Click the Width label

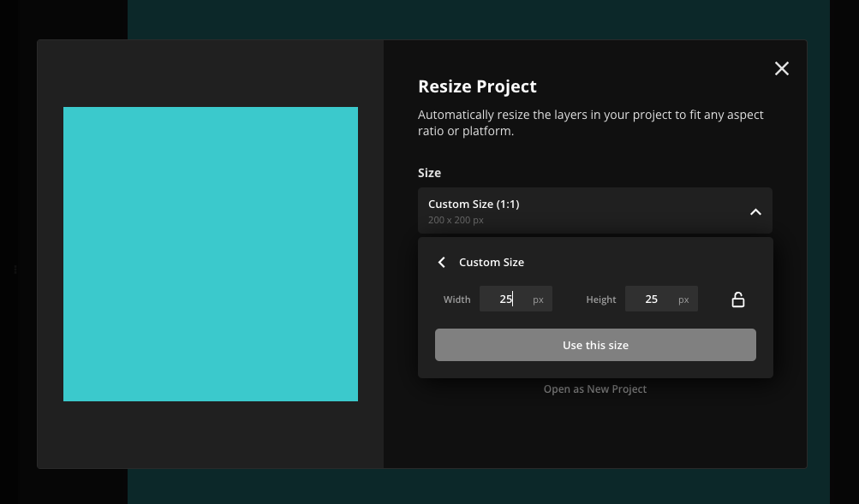point(456,299)
